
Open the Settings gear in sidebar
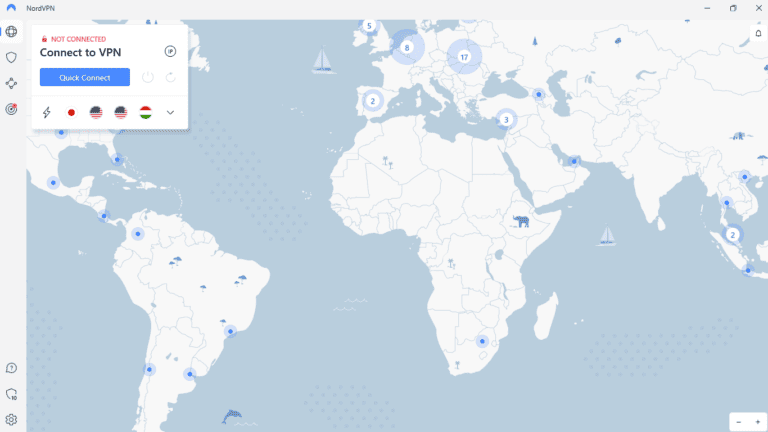pos(11,420)
